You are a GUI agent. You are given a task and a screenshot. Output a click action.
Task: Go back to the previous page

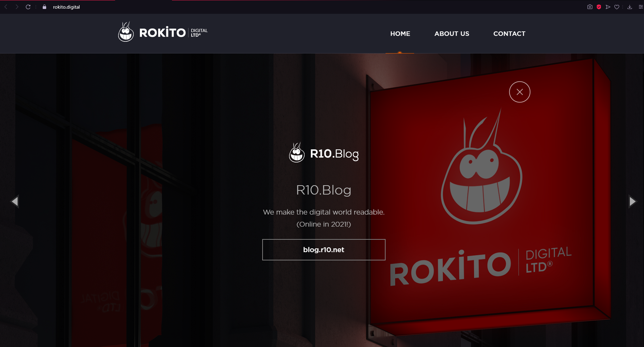[6, 7]
